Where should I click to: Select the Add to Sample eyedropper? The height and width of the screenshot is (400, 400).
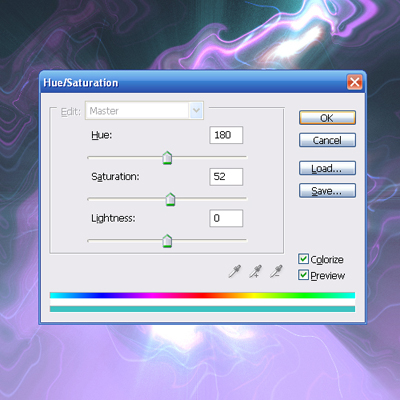click(255, 271)
